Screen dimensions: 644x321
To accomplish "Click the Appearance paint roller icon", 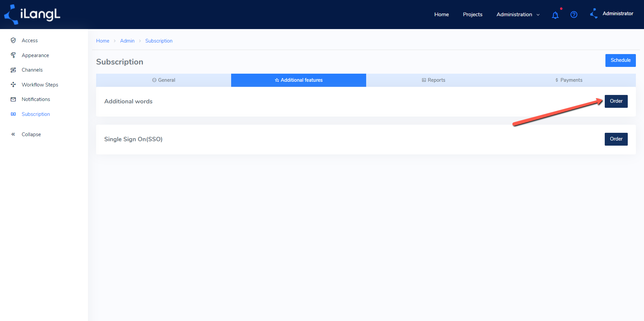I will [x=13, y=55].
